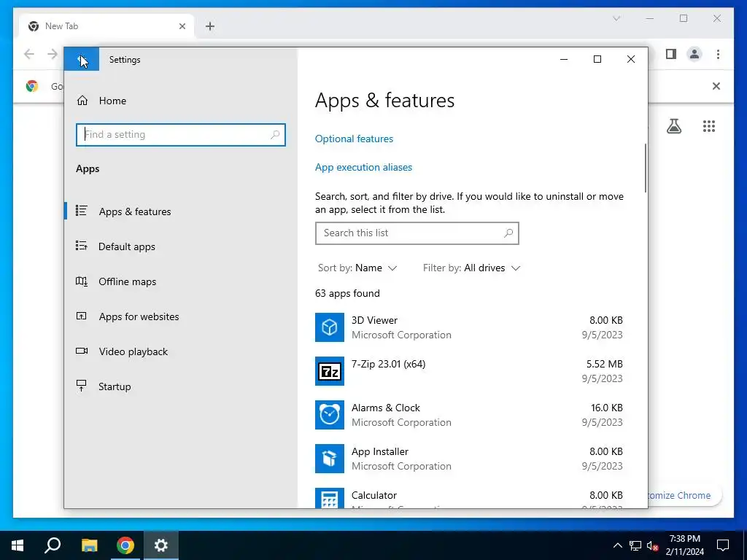This screenshot has height=560, width=747.
Task: Open Google apps grid in Chrome
Action: (709, 126)
